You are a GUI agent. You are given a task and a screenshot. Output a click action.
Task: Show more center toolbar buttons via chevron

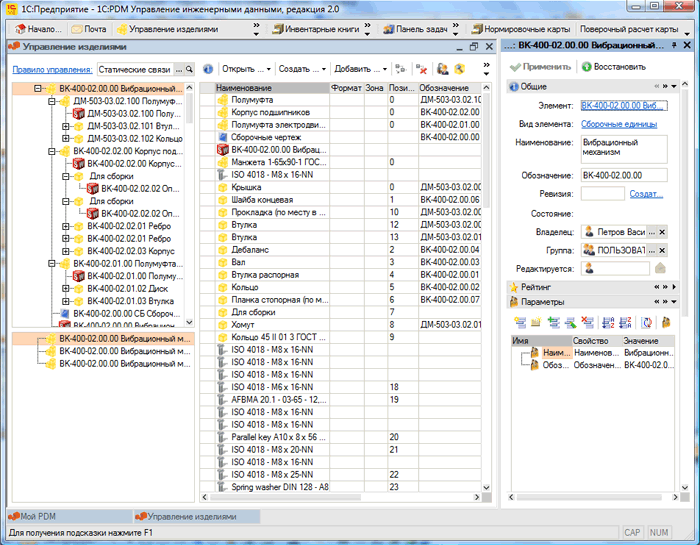click(x=487, y=69)
